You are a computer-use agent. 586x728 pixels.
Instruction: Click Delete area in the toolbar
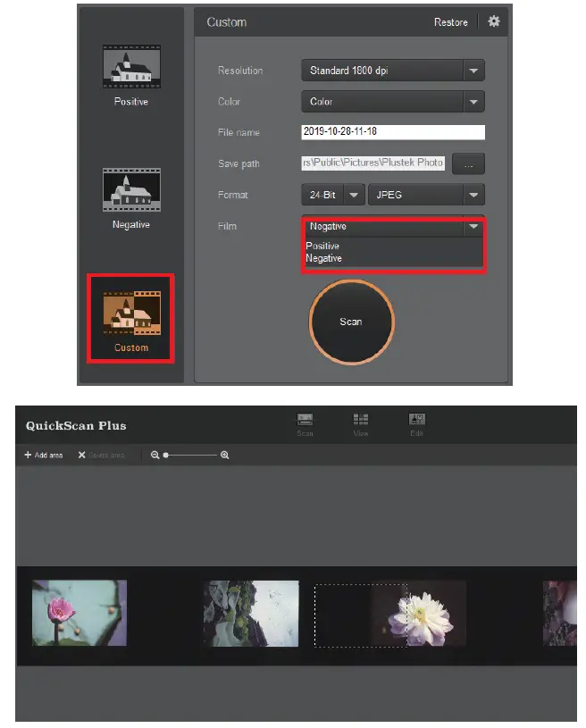click(x=101, y=455)
